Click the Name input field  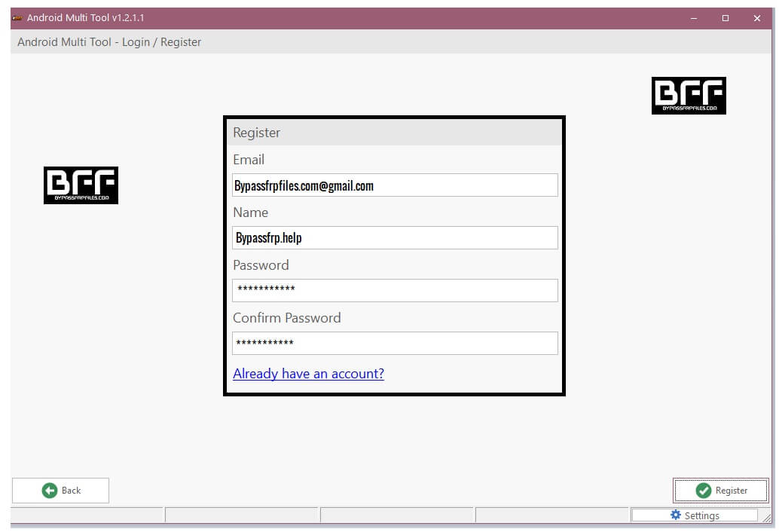pyautogui.click(x=394, y=237)
